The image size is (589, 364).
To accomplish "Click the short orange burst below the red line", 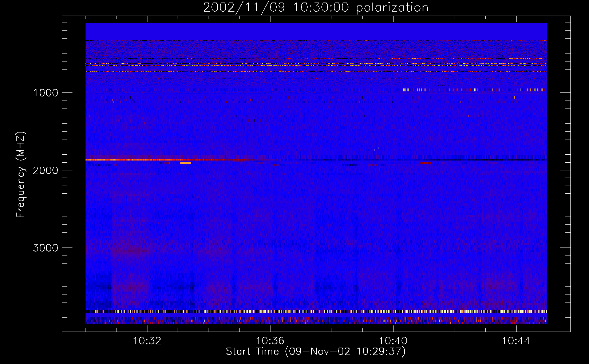I will click(185, 163).
